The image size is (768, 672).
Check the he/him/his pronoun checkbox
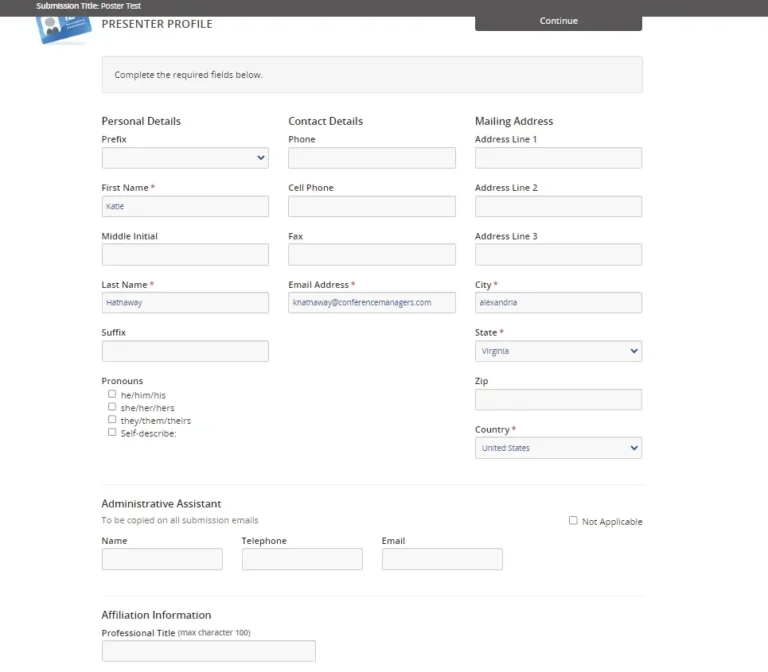coord(112,394)
